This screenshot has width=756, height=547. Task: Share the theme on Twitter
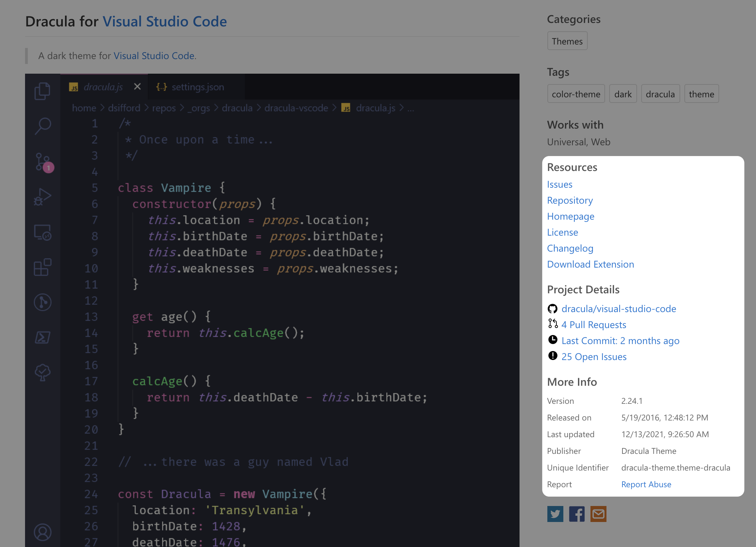(x=555, y=514)
